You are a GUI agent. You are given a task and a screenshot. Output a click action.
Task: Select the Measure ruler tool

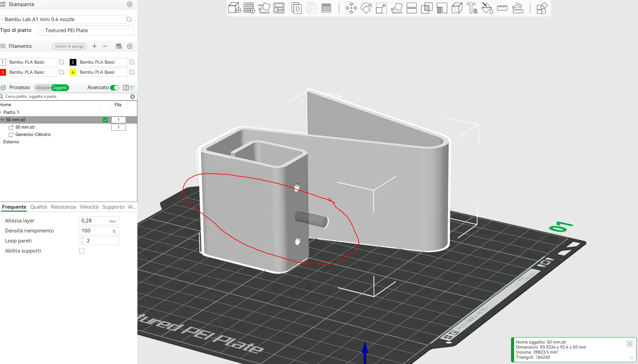(x=502, y=8)
